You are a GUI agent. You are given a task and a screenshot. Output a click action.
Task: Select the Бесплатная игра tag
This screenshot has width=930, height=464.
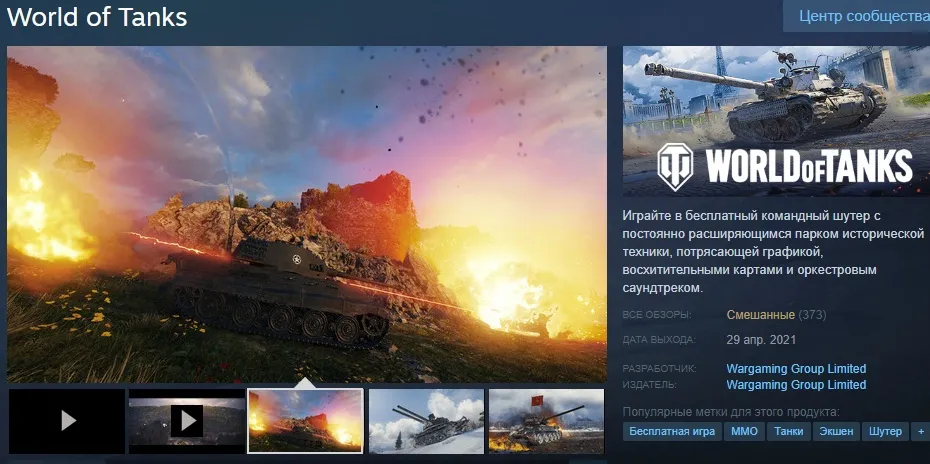672,431
